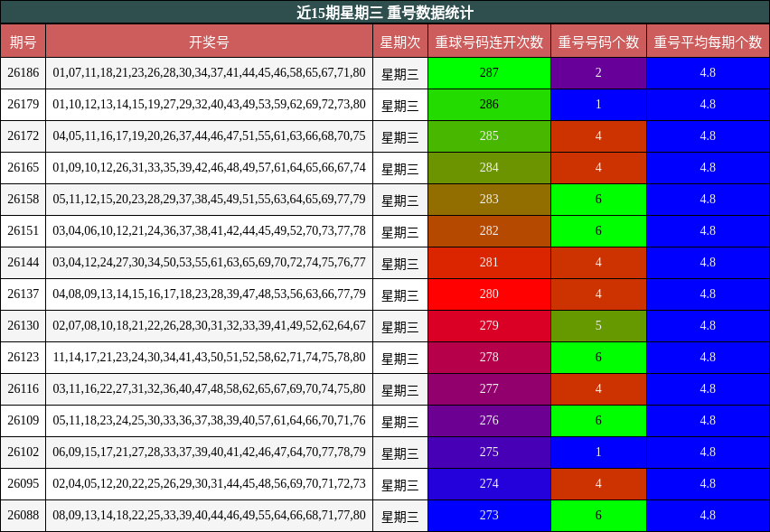770x532 pixels.
Task: Click the blue cell showing 273
Action: [489, 516]
